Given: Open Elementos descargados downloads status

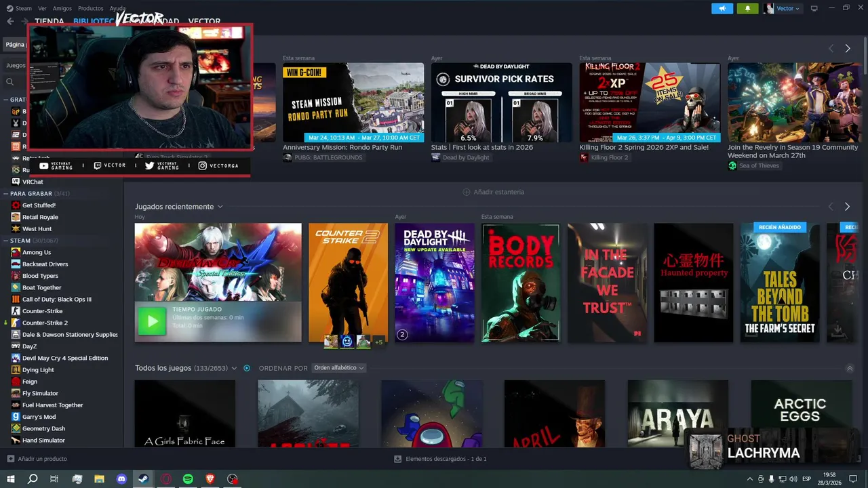Looking at the screenshot, I should [440, 459].
